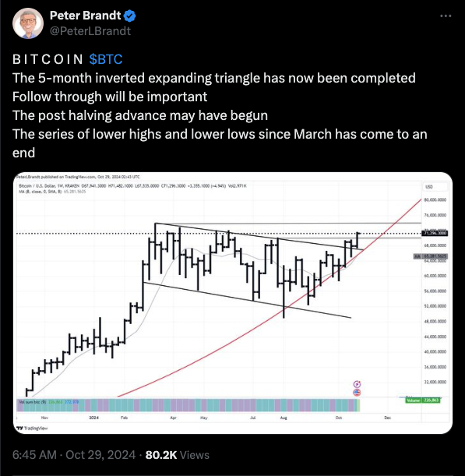Open the @PeterLBrandt handle link
465x476 pixels.
click(x=90, y=31)
